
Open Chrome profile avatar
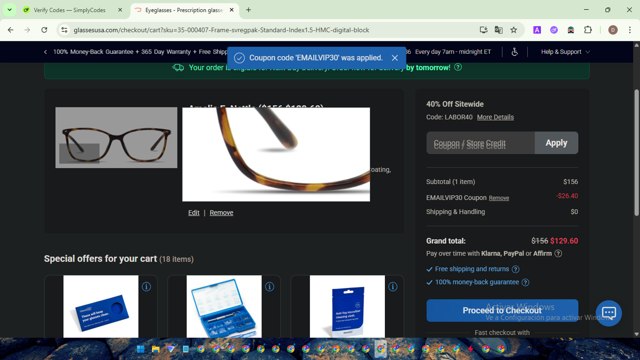[x=613, y=30]
